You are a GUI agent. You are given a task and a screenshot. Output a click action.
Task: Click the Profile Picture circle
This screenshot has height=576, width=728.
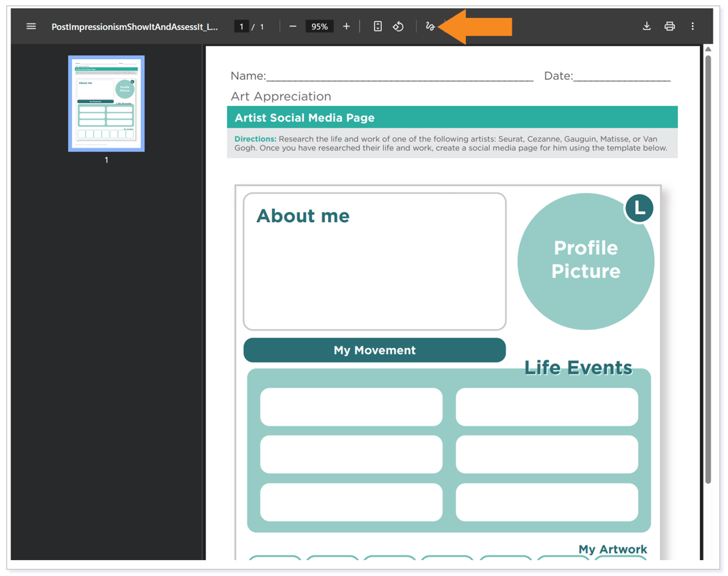click(586, 260)
